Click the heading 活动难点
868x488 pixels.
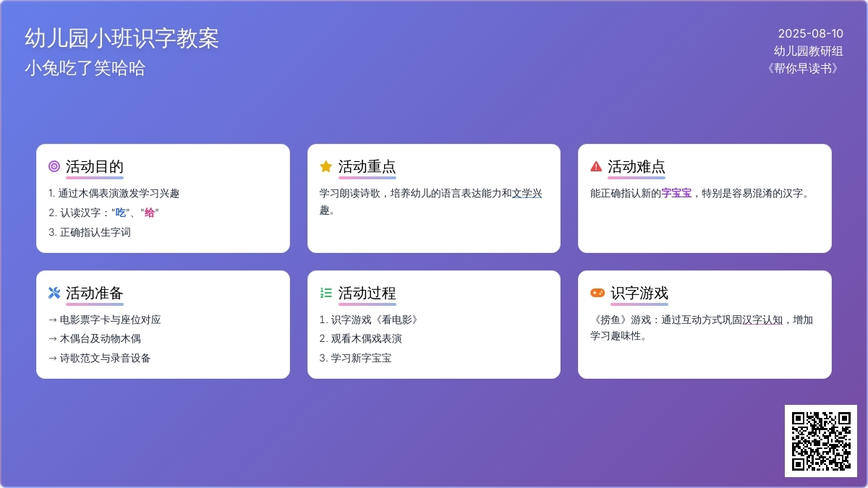[637, 167]
